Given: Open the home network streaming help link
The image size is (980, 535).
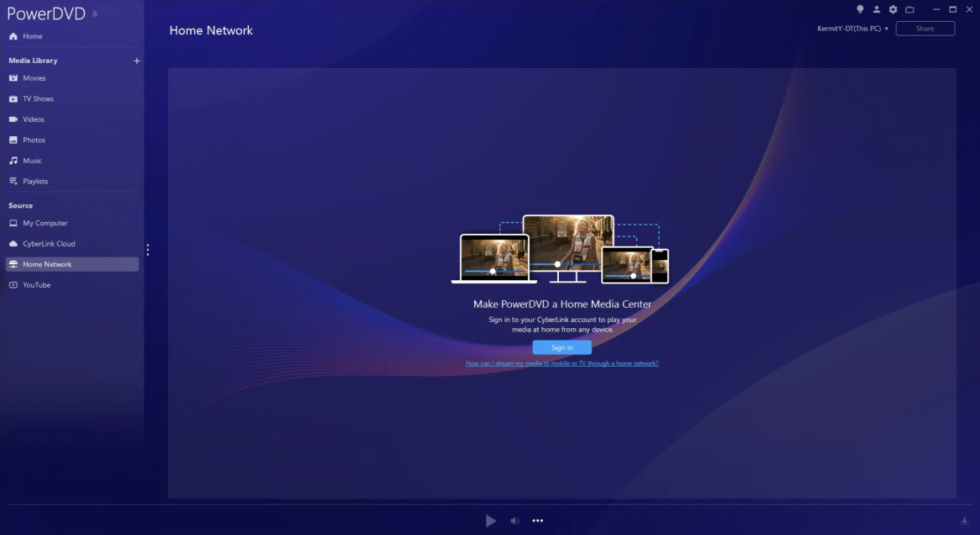Looking at the screenshot, I should (x=561, y=363).
